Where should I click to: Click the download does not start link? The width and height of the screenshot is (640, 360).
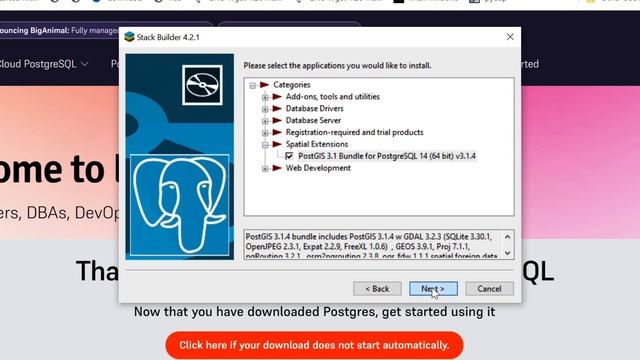(314, 345)
